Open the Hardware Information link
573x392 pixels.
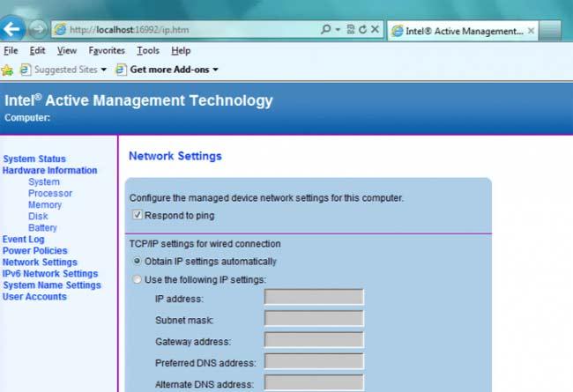point(49,170)
